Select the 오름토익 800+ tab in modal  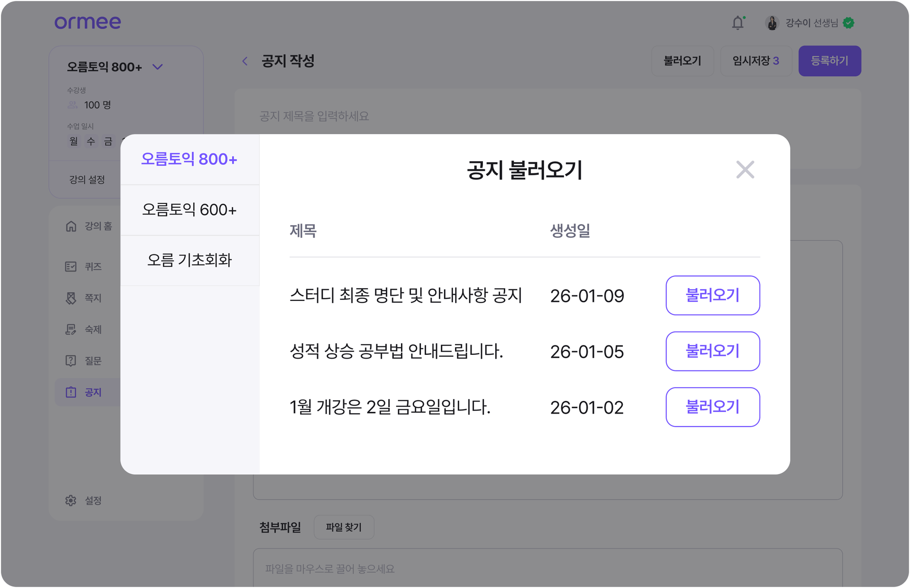pyautogui.click(x=190, y=159)
